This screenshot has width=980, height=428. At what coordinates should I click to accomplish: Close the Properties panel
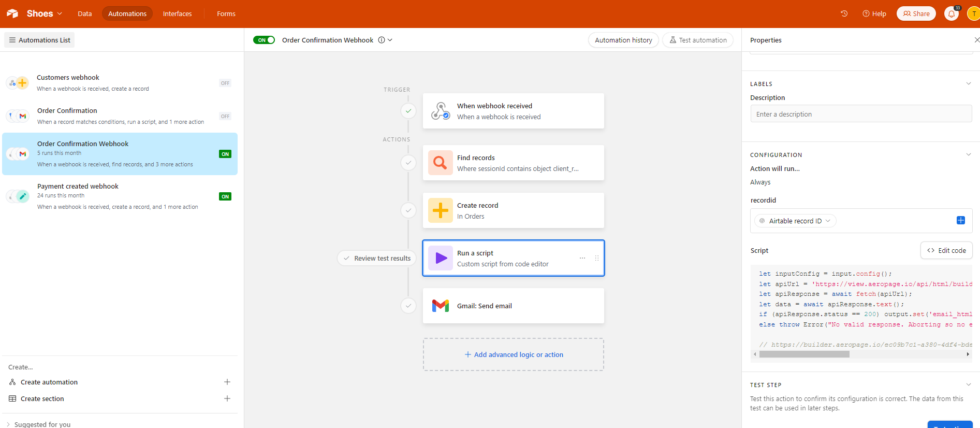coord(976,40)
